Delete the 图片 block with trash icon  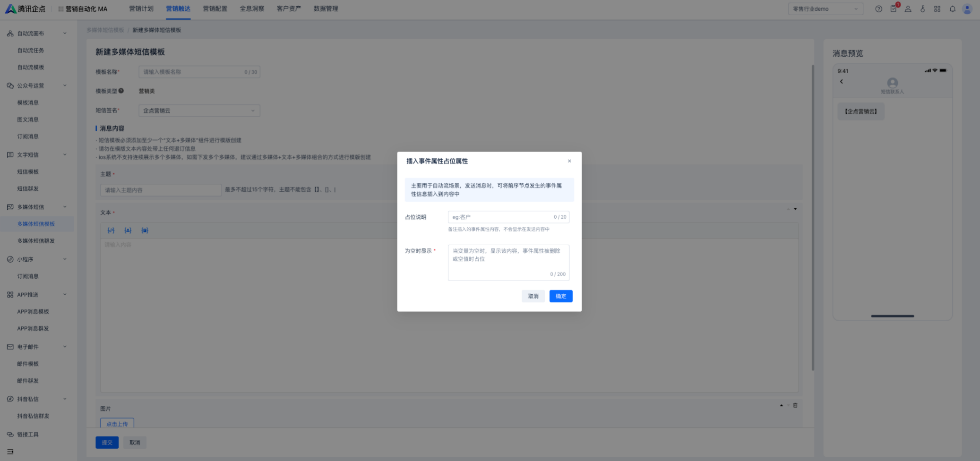coord(795,405)
